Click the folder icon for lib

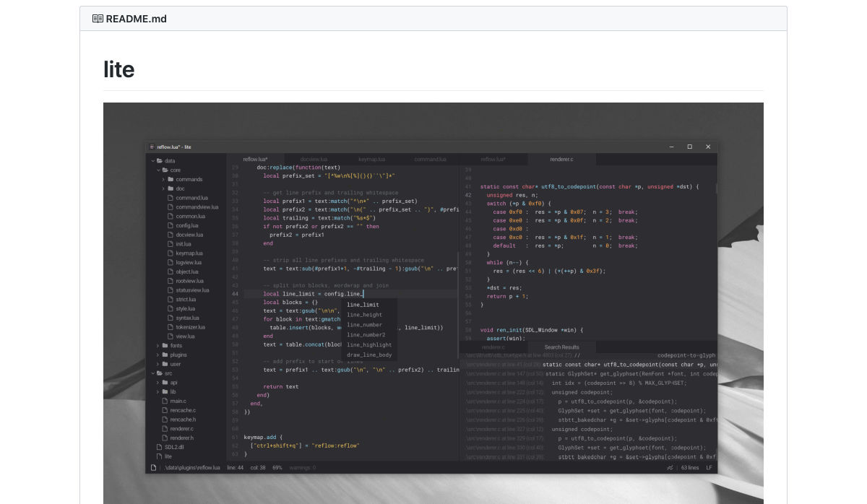[x=165, y=391]
